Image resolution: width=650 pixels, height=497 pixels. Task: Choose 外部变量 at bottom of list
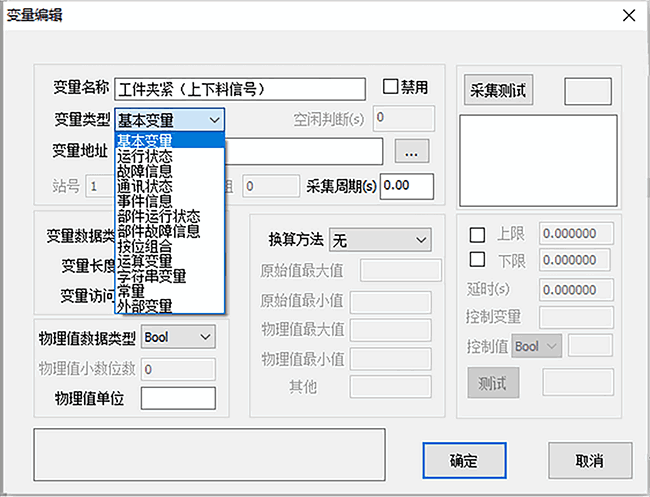pos(145,305)
